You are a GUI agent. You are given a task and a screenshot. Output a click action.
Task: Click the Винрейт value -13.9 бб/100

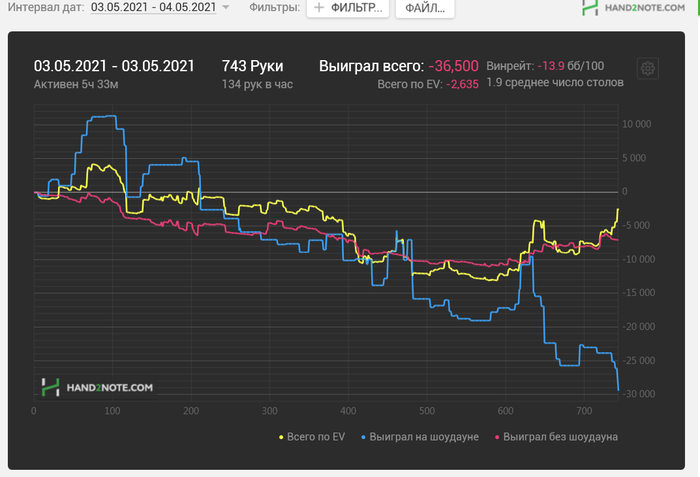click(x=571, y=66)
